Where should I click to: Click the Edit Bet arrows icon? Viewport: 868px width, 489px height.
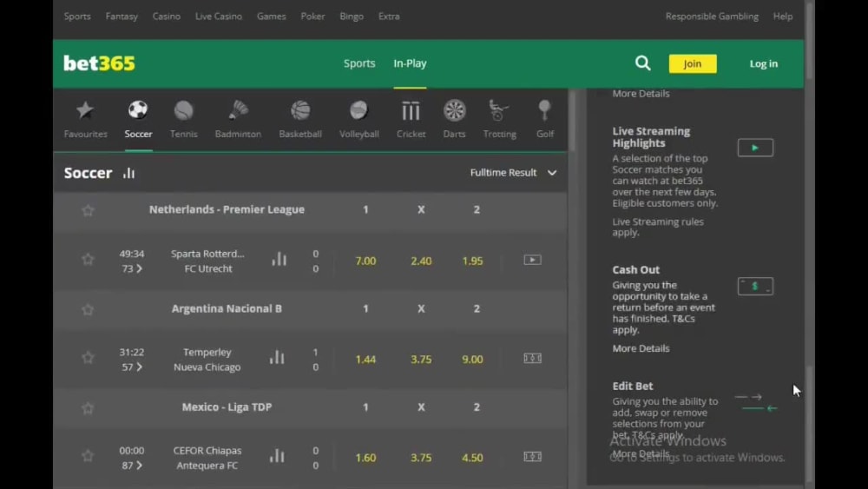tap(756, 403)
